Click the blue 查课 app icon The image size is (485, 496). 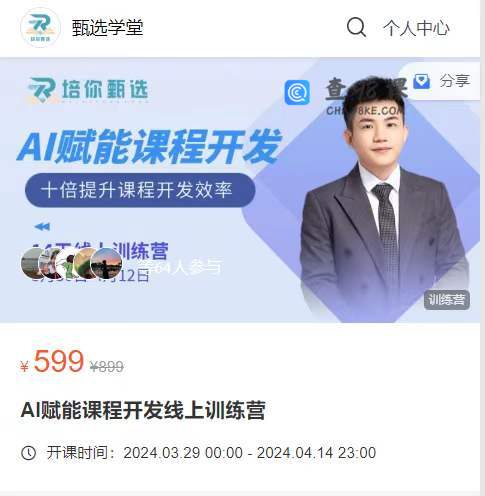[x=297, y=93]
